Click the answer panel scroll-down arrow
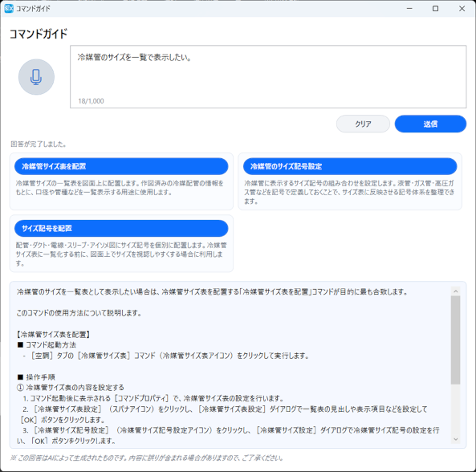This screenshot has width=476, height=472. 455,439
